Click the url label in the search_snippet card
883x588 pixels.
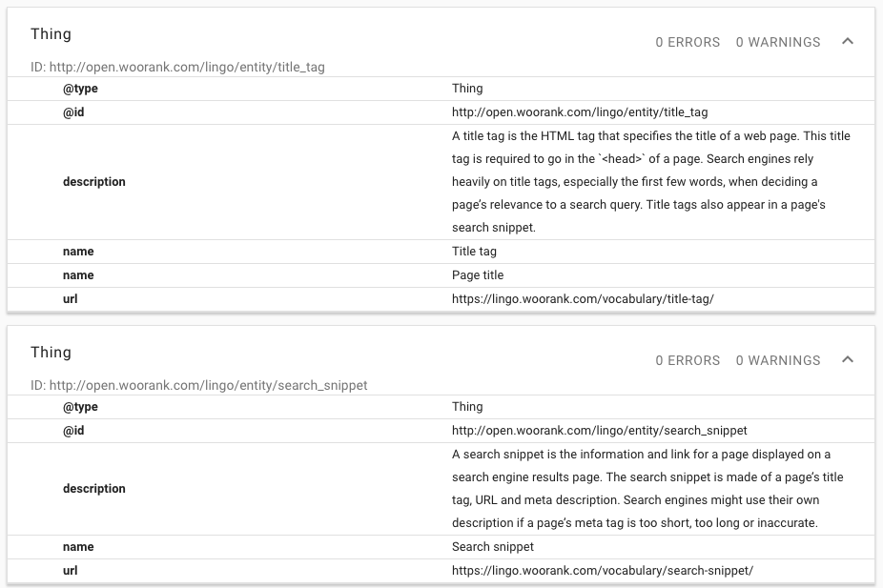[x=69, y=571]
